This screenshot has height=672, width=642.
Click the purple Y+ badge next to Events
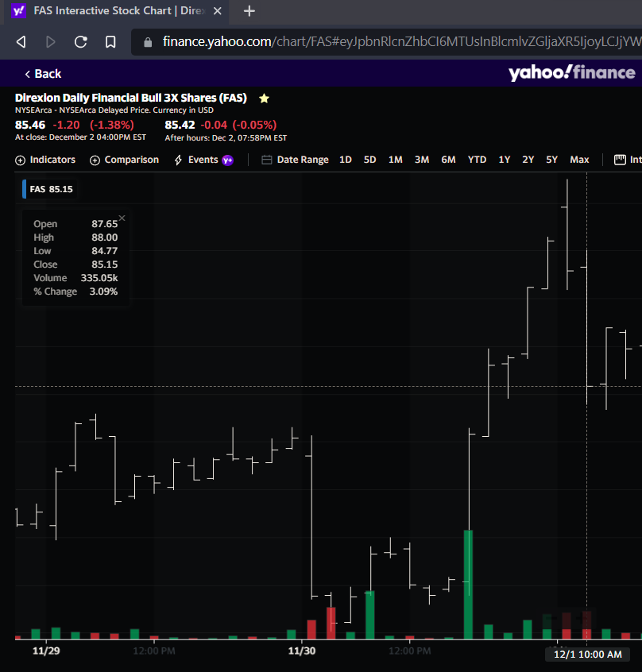tap(228, 160)
